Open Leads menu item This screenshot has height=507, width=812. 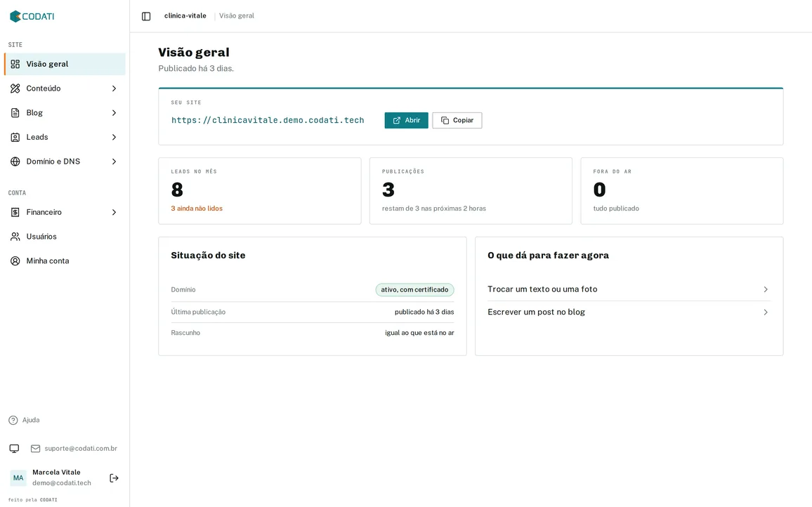click(x=65, y=137)
